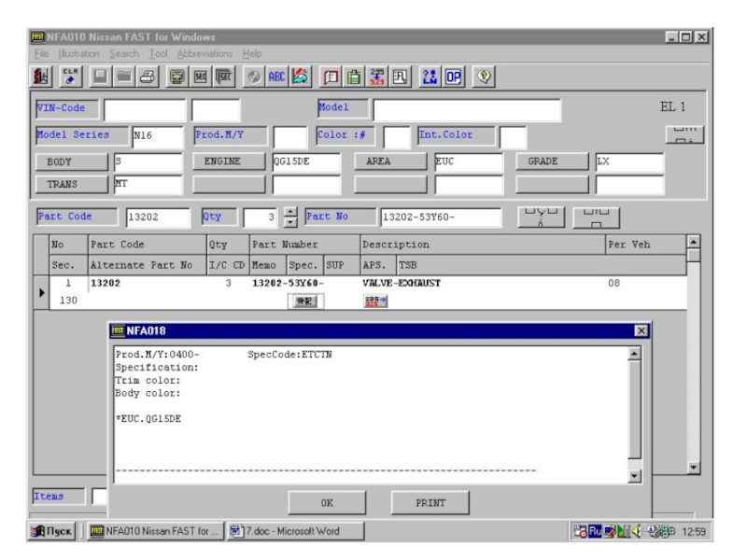Click the Part No field containing 13202-53Y60-

(x=441, y=217)
